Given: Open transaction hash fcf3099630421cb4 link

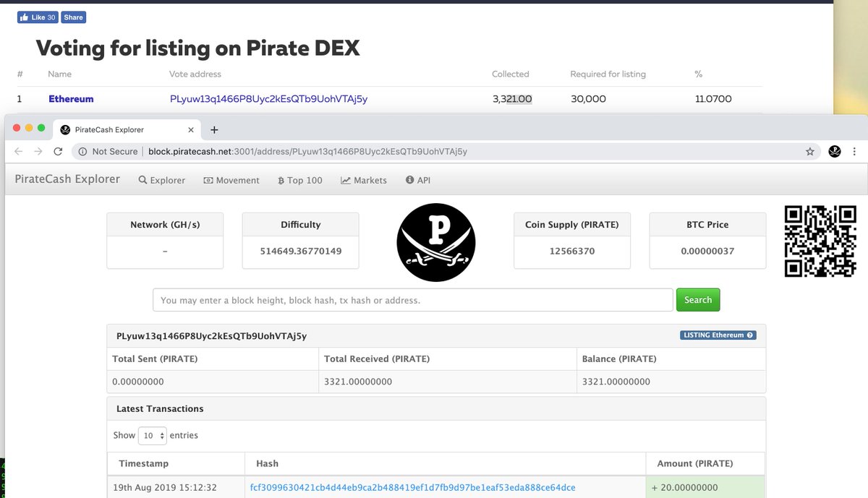Looking at the screenshot, I should pos(413,488).
